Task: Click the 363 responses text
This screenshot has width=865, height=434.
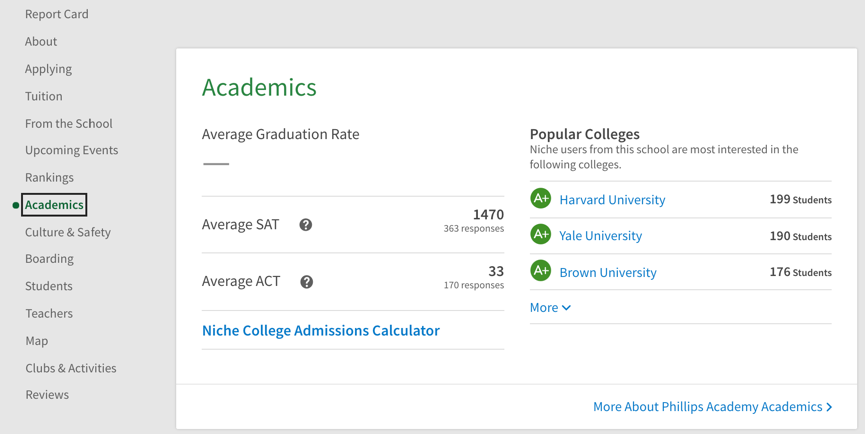Action: click(x=474, y=228)
